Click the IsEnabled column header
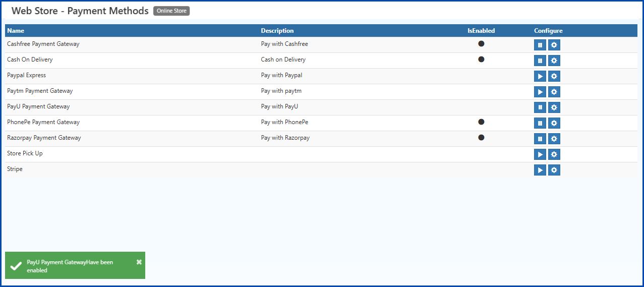The width and height of the screenshot is (644, 287). (x=481, y=31)
